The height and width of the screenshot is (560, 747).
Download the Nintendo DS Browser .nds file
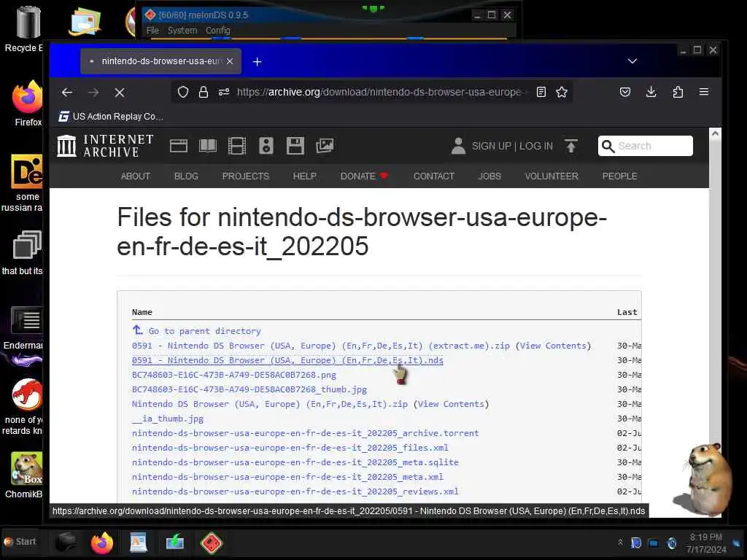click(x=287, y=360)
